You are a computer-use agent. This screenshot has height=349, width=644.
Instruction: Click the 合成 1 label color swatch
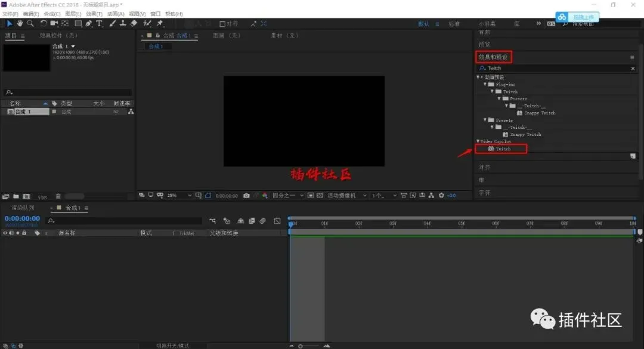[x=54, y=112]
